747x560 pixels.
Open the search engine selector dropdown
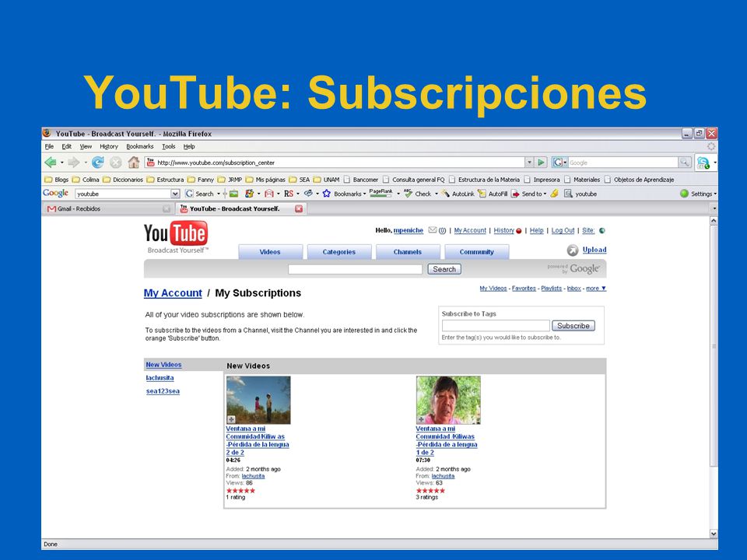(x=559, y=163)
